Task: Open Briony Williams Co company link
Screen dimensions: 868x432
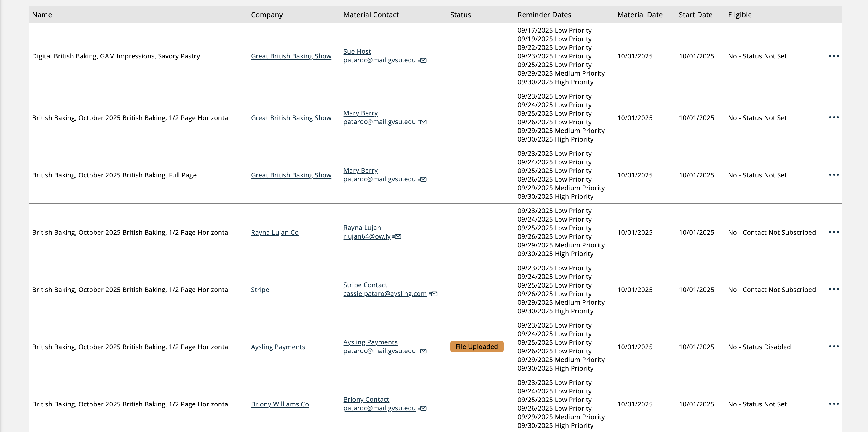Action: coord(280,404)
